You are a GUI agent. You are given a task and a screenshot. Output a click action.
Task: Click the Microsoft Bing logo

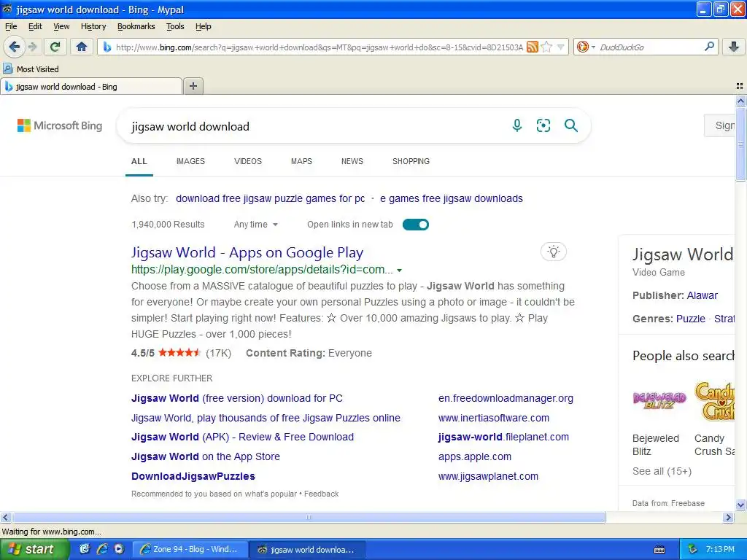click(60, 125)
